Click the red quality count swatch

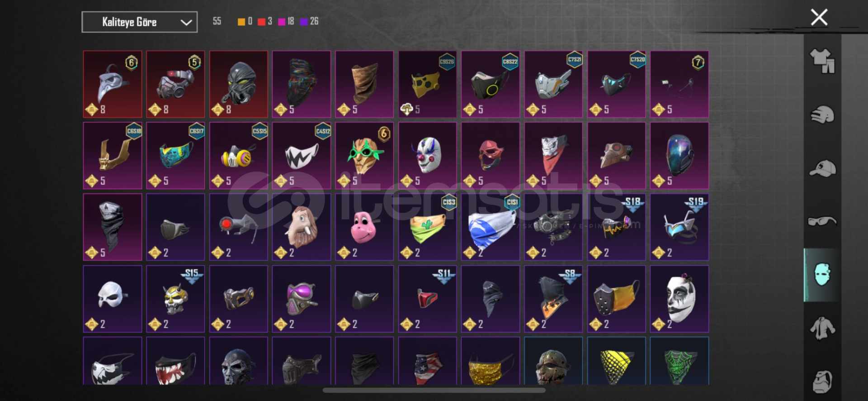[x=261, y=22]
